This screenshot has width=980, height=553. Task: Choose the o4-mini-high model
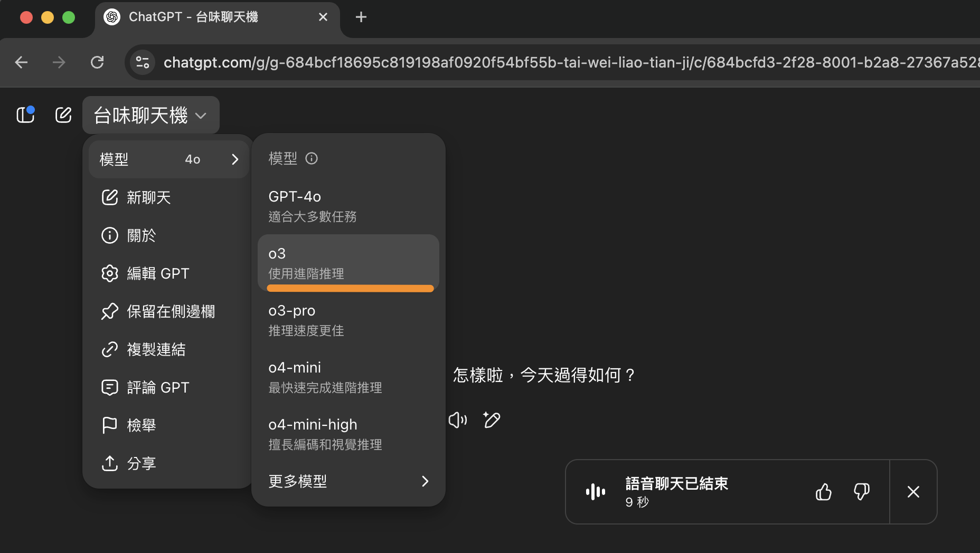coord(348,434)
